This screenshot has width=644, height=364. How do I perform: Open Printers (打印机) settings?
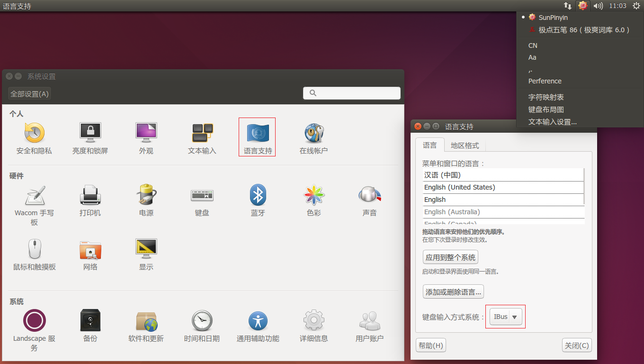click(x=90, y=201)
